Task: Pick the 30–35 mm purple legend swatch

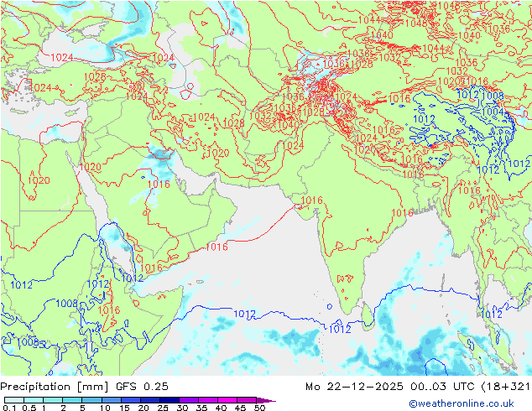Action: point(188,400)
